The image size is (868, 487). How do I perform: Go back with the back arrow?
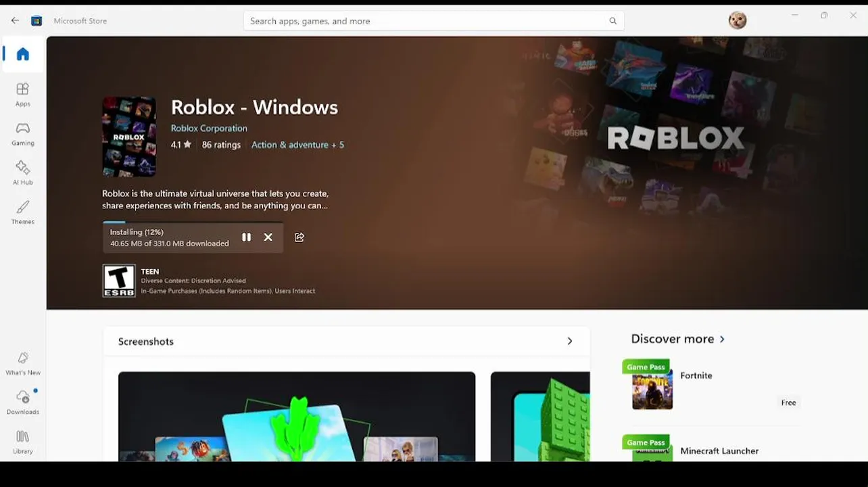pyautogui.click(x=15, y=21)
